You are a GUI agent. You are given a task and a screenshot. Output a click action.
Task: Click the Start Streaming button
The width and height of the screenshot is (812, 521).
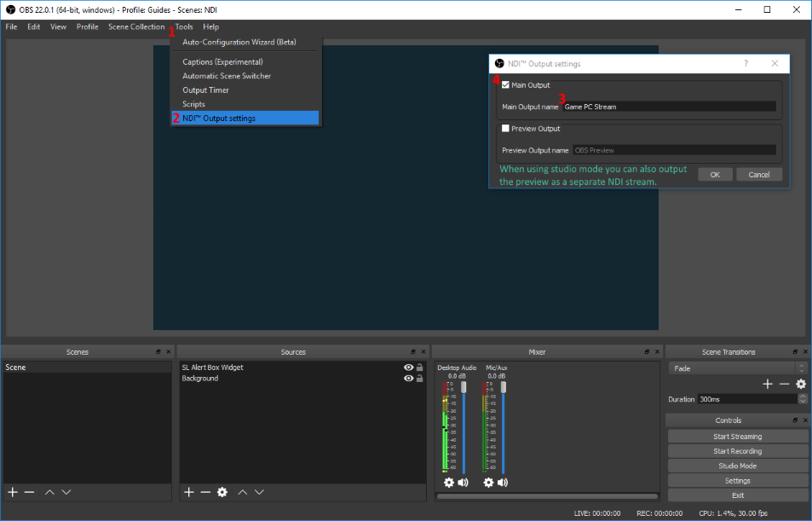(x=737, y=437)
